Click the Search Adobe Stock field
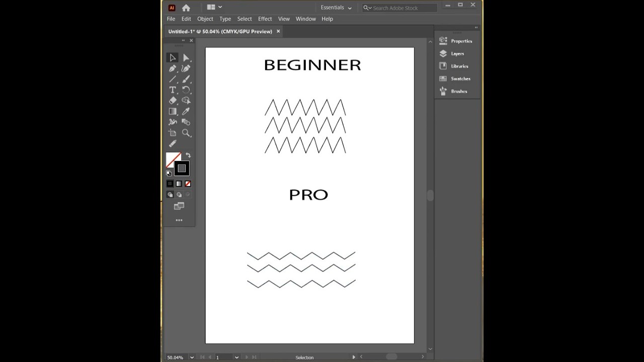Viewport: 644px width, 362px height. [400, 8]
